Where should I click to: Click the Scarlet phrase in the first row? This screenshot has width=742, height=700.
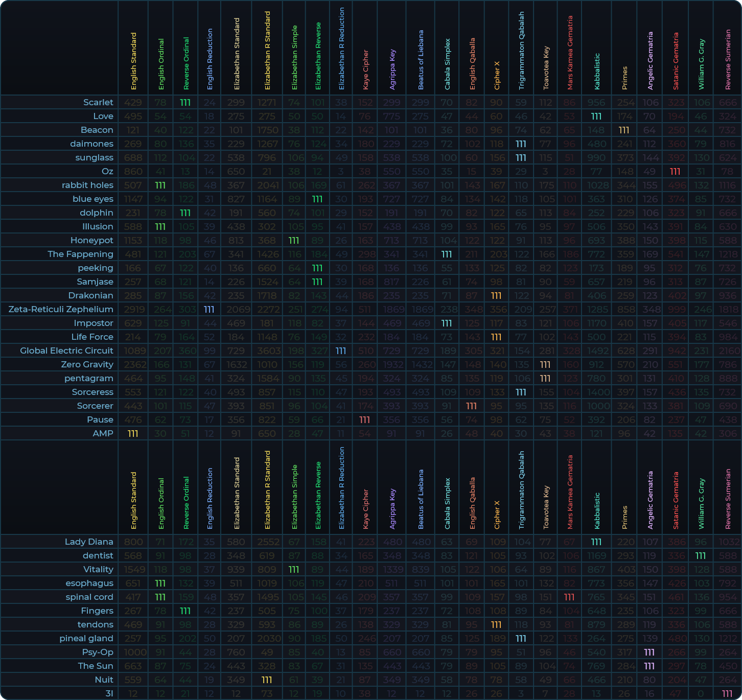point(98,102)
